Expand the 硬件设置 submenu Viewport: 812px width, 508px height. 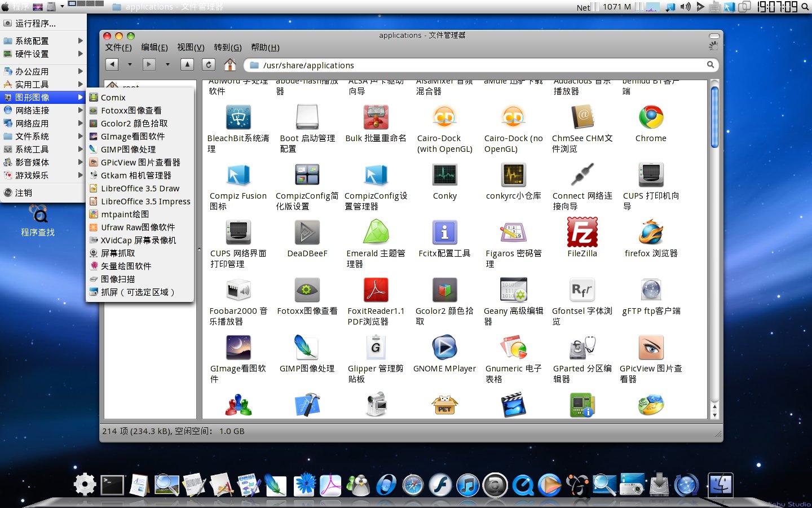click(43, 54)
